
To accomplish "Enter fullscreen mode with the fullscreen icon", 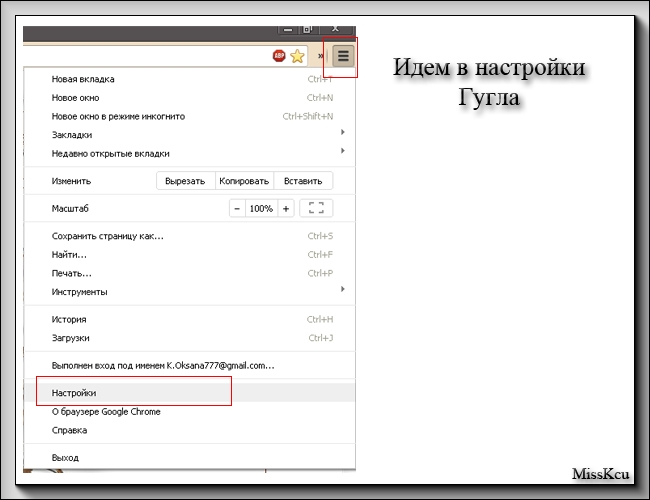I will 316,208.
